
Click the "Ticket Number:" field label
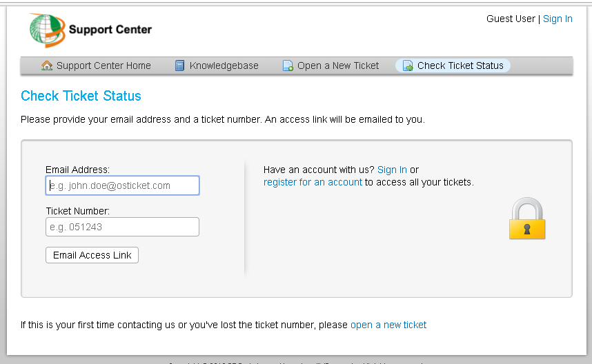tap(77, 211)
